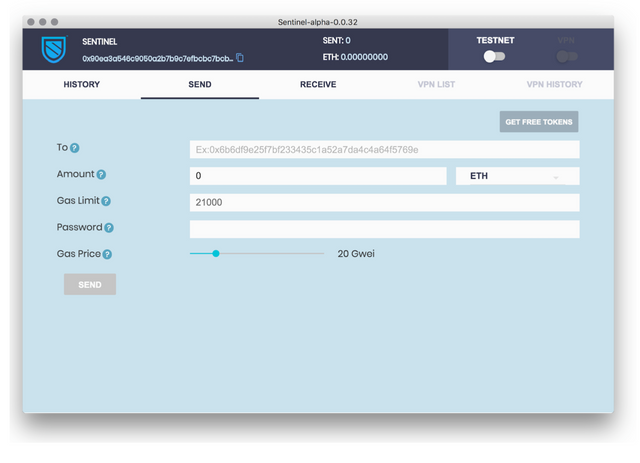Viewport: 640px width, 463px height.
Task: Click the 20 Gwei value label
Action: [x=356, y=254]
